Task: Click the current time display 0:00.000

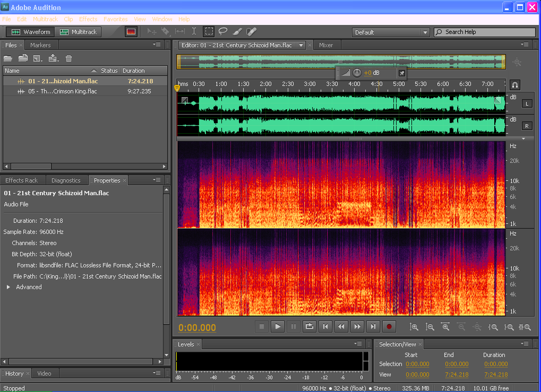Action: point(197,327)
